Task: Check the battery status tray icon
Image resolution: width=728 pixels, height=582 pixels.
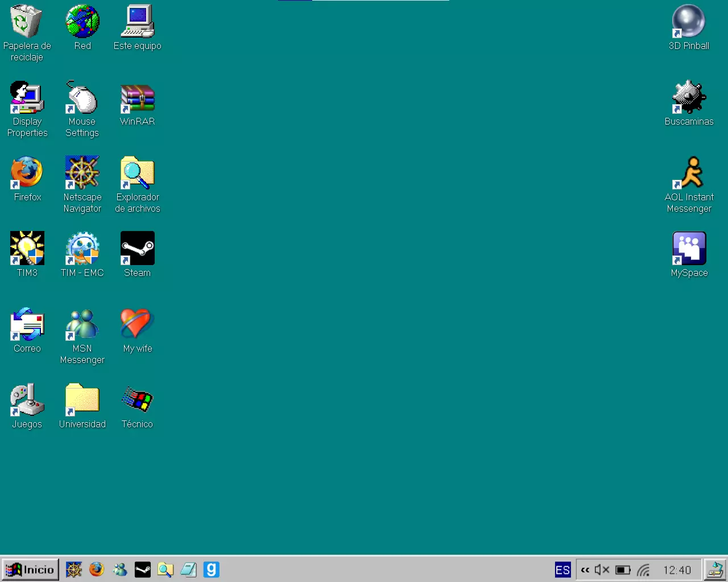Action: pos(623,570)
